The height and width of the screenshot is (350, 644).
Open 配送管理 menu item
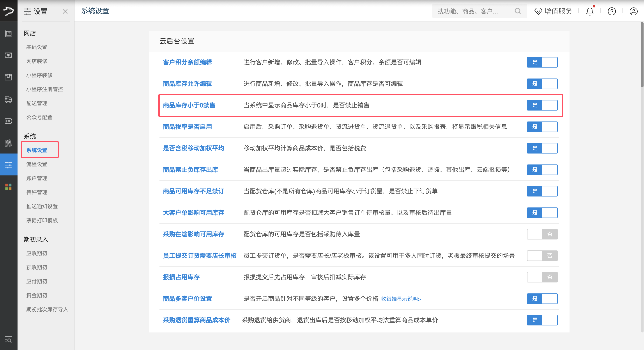click(37, 103)
